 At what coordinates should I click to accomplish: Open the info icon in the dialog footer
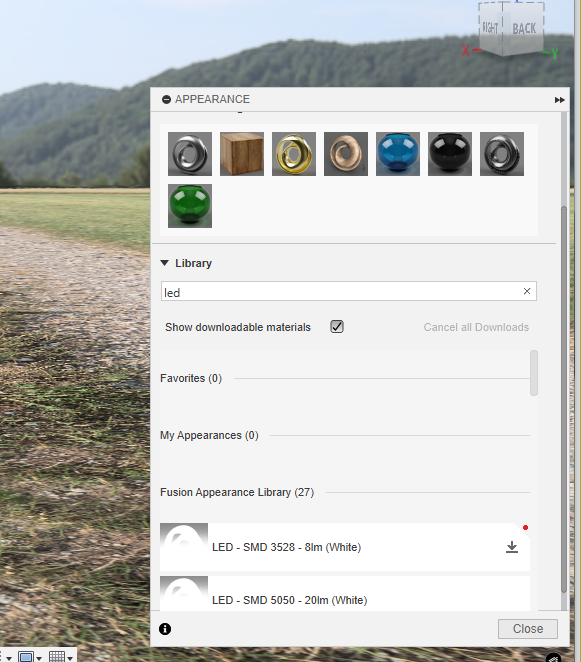tap(165, 629)
